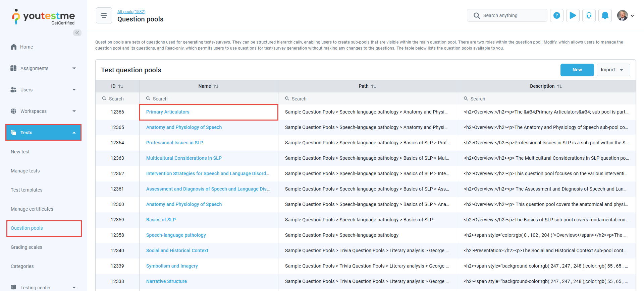This screenshot has height=291, width=644.
Task: Click the magnifier icon in Search anything
Action: click(x=477, y=15)
